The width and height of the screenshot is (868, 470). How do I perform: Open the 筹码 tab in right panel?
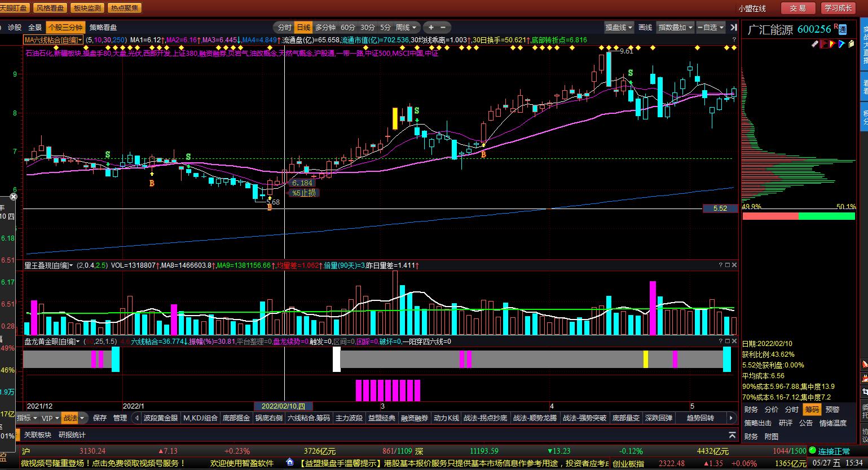[812, 409]
